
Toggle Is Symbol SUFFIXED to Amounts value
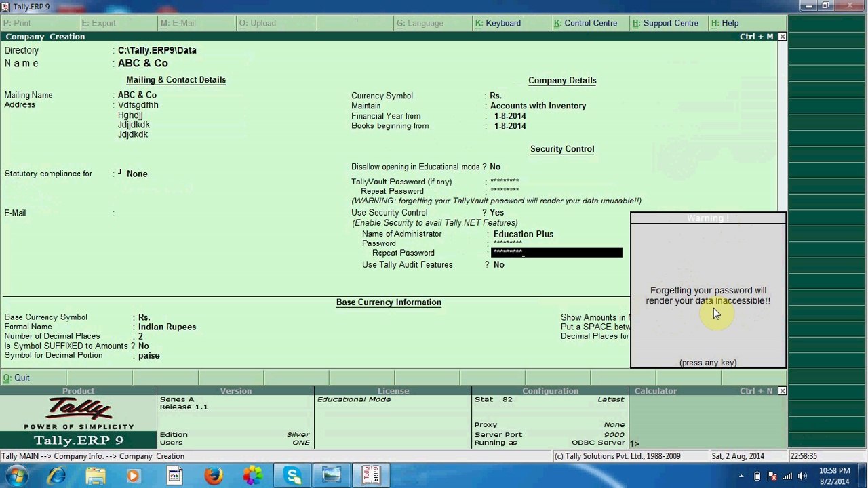144,346
